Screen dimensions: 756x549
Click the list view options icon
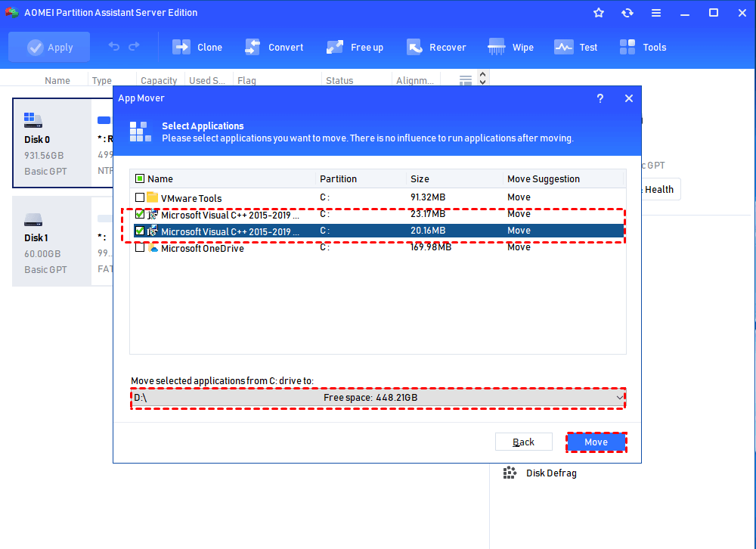point(465,80)
